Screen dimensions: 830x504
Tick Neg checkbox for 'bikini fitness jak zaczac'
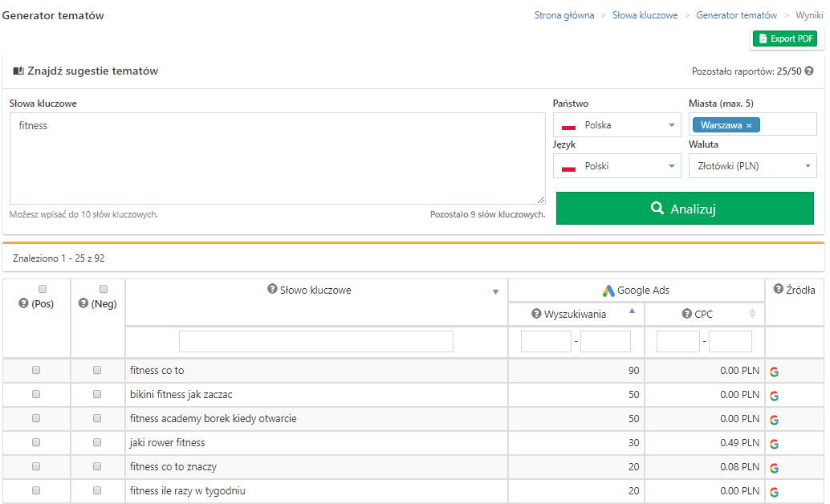pyautogui.click(x=97, y=395)
